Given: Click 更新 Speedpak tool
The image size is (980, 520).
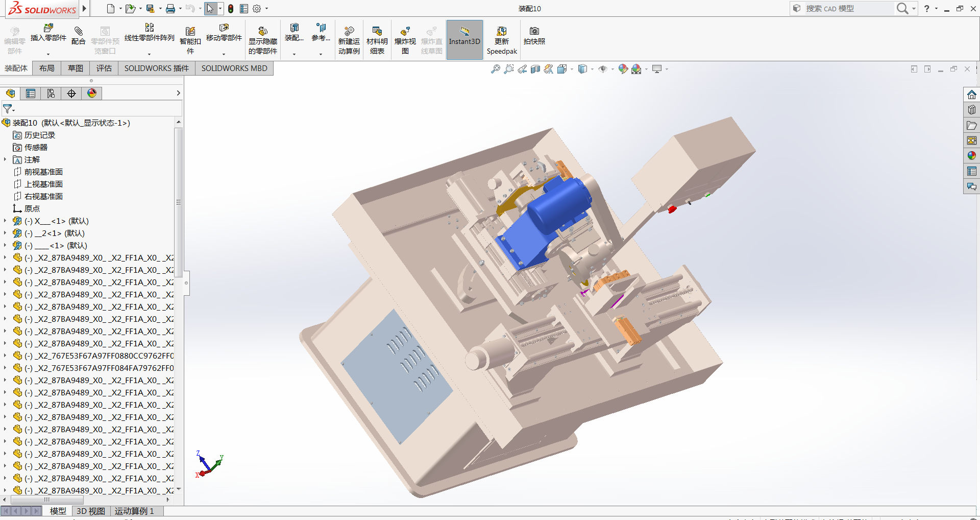Looking at the screenshot, I should [502, 40].
